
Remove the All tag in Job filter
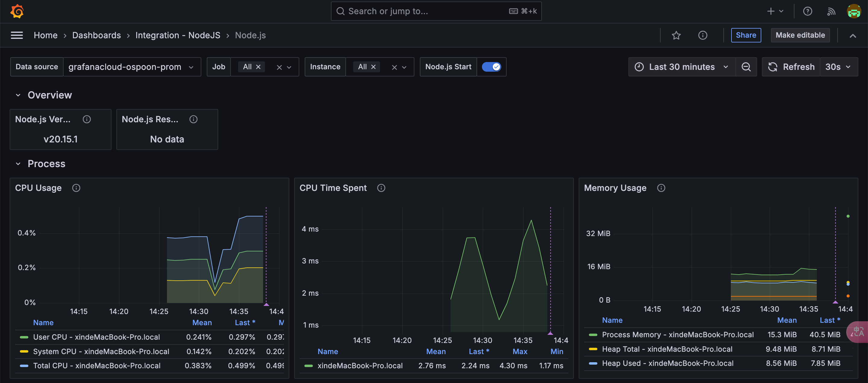pos(259,67)
